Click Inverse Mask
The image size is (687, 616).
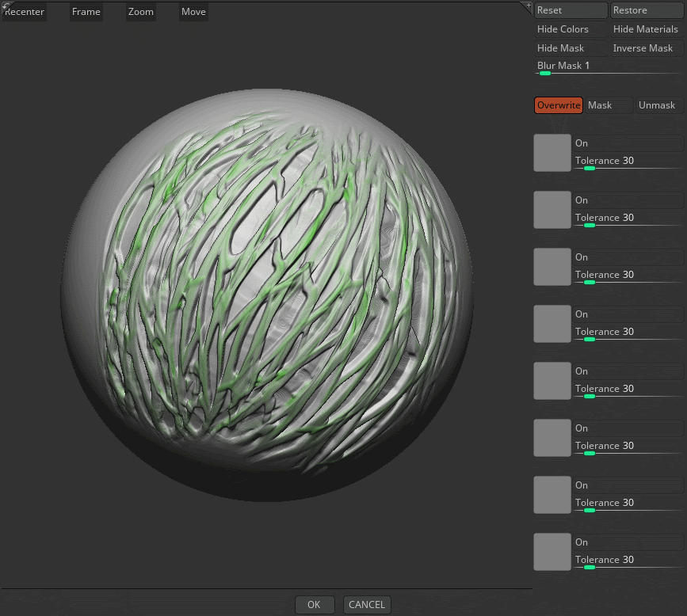(647, 48)
